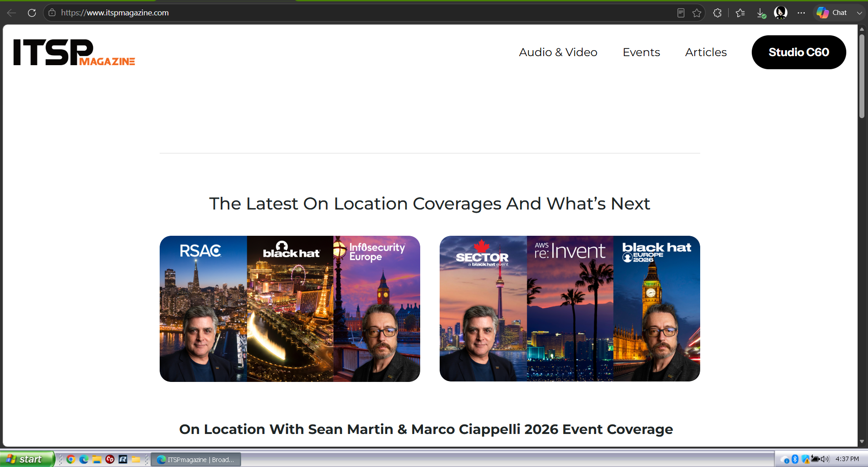The height and width of the screenshot is (467, 868).
Task: Open the Windows start menu
Action: (x=27, y=459)
